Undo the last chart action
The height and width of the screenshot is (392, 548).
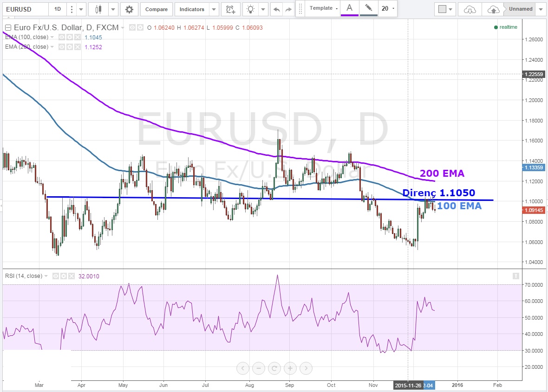point(276,9)
